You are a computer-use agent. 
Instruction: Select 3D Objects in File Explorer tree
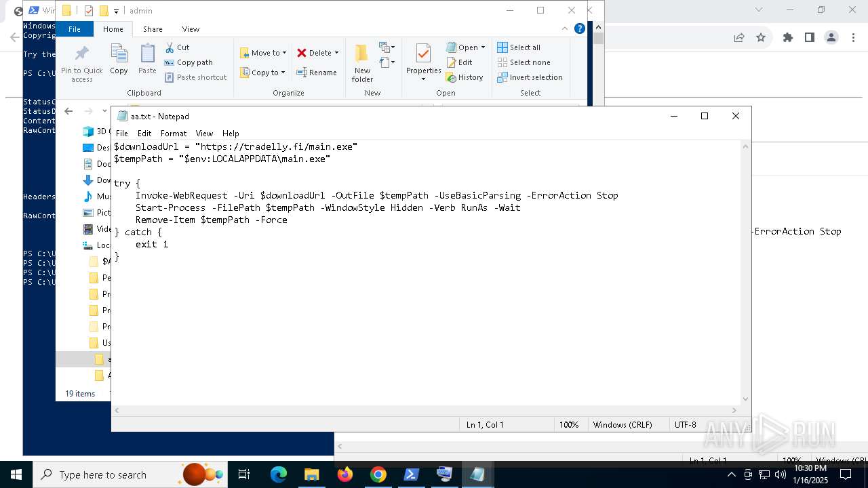pos(96,131)
